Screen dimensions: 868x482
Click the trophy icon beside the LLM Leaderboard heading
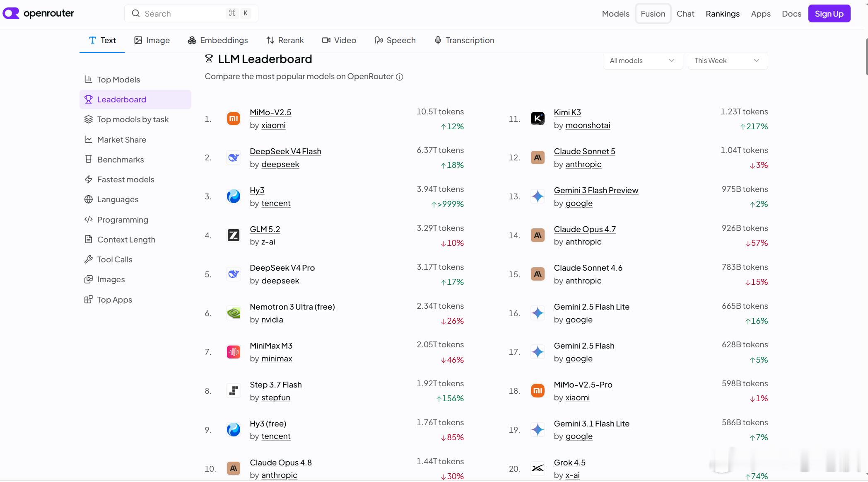pos(209,59)
